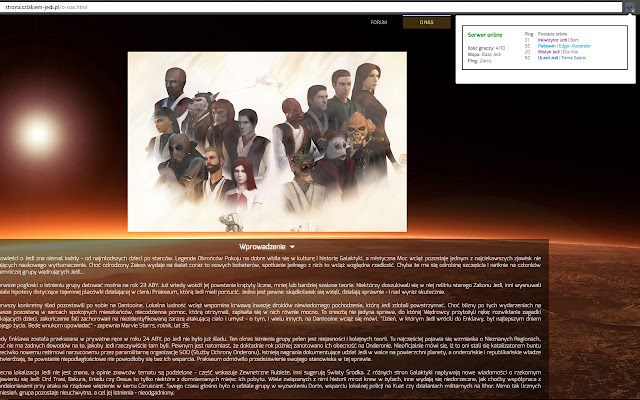Click the Jedi group artwork image
Image resolution: width=640 pixels, height=400 pixels.
pyautogui.click(x=267, y=142)
